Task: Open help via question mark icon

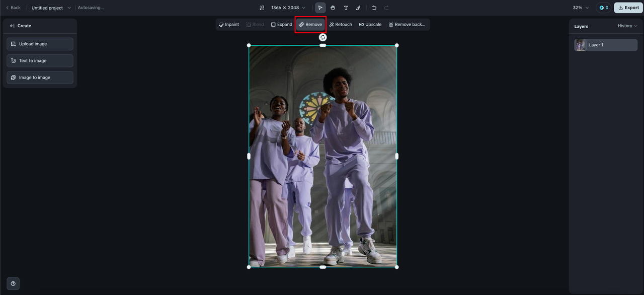Action: (x=13, y=283)
